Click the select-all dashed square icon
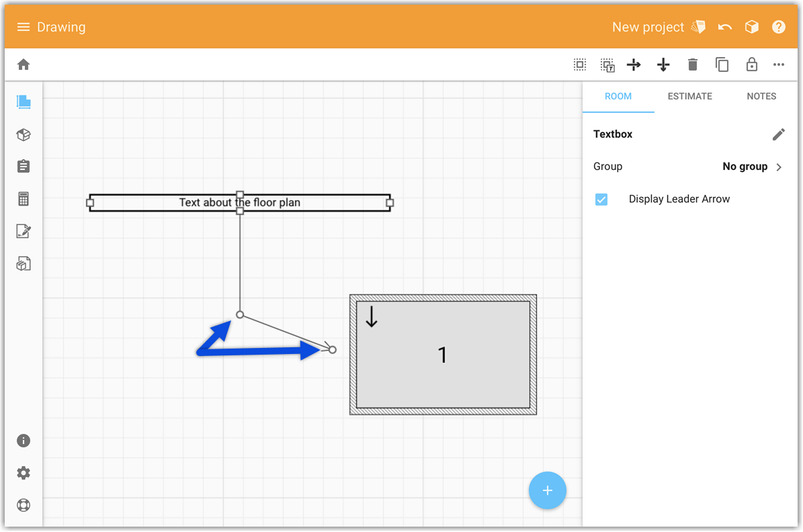Image resolution: width=803 pixels, height=532 pixels. (580, 64)
